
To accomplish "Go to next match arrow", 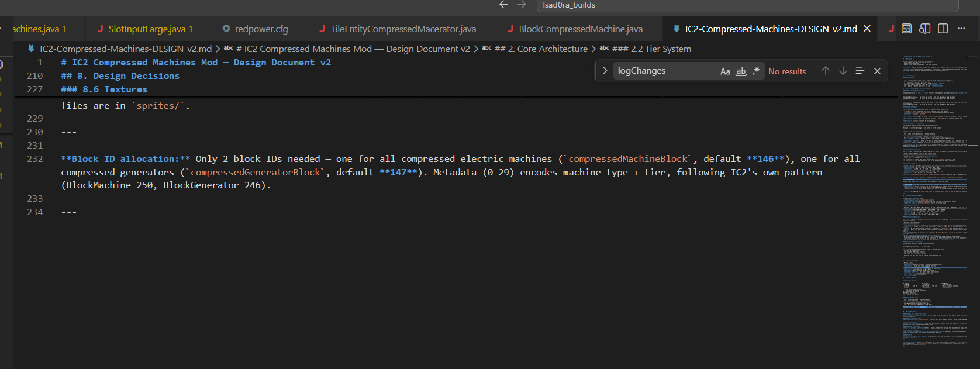I will pyautogui.click(x=843, y=71).
